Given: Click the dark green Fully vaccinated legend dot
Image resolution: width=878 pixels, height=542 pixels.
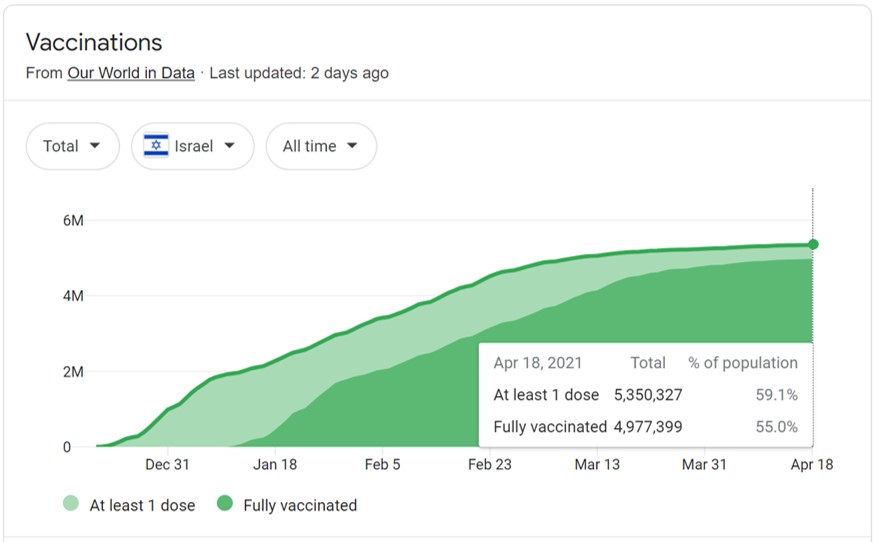Looking at the screenshot, I should [x=225, y=505].
